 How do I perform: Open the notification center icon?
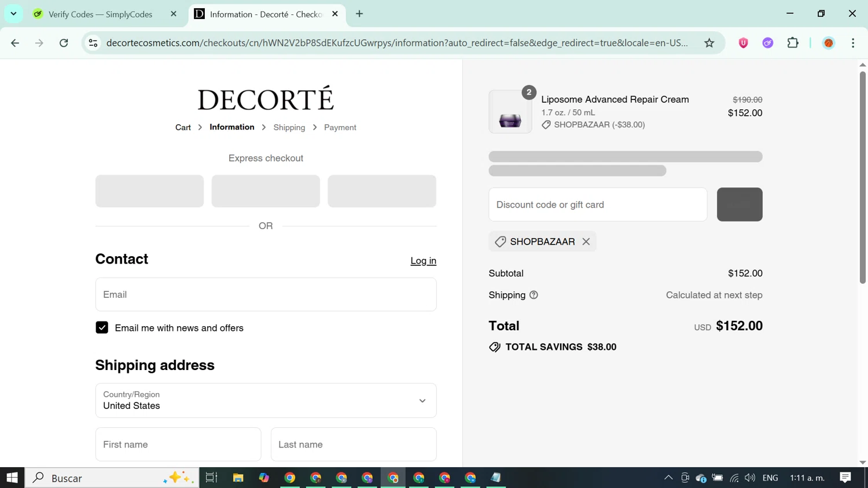tap(845, 478)
